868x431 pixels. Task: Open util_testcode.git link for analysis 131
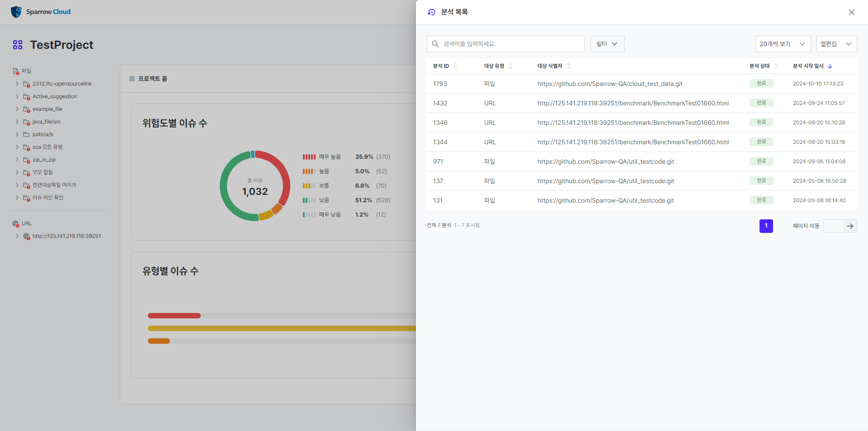point(605,200)
